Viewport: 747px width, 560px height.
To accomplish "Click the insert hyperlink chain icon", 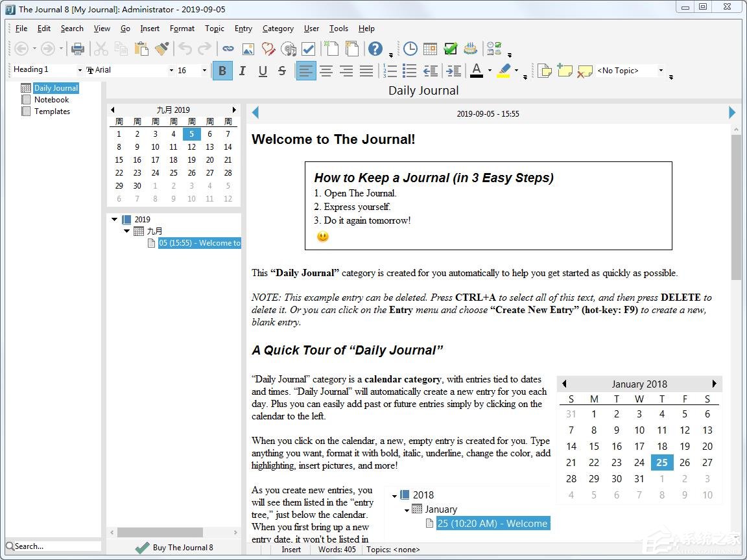I will tap(228, 49).
